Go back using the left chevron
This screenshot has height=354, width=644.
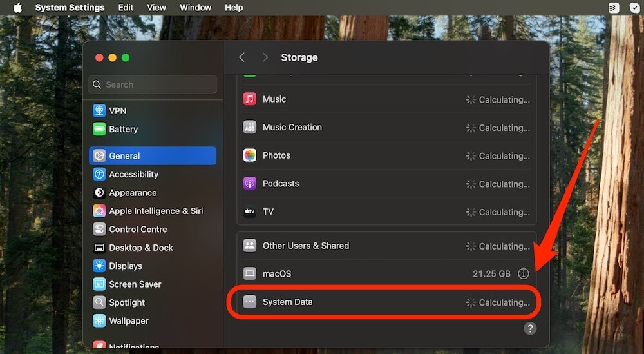pyautogui.click(x=242, y=57)
